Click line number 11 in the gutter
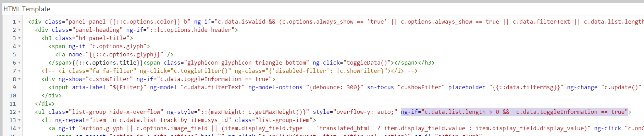Viewport: 644px width, 136px height. pos(13,104)
